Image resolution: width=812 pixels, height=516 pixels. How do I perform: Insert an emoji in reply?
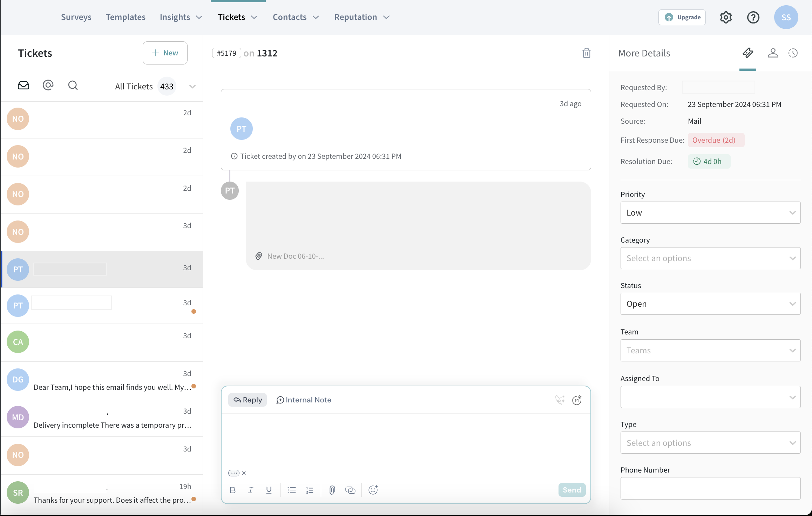click(373, 490)
